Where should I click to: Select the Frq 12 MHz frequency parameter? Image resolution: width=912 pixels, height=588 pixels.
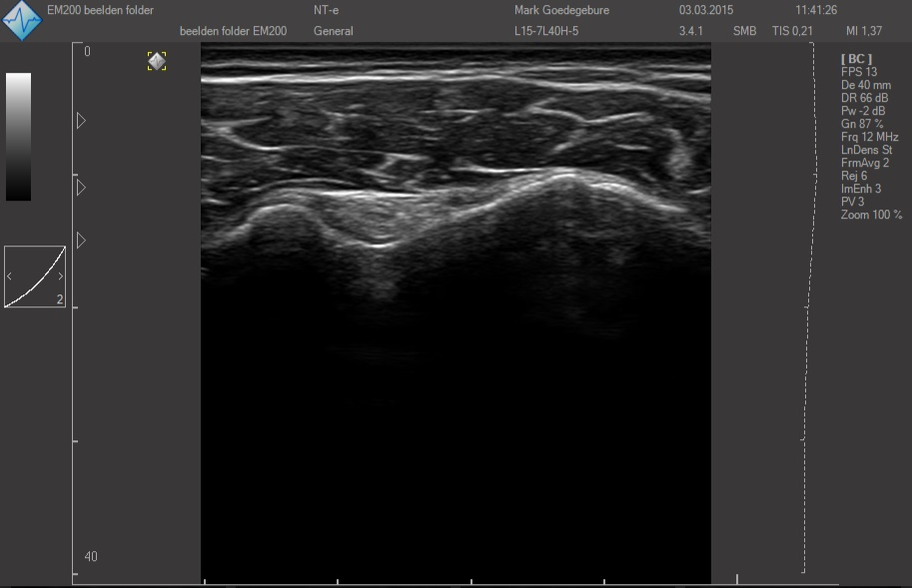tap(869, 137)
